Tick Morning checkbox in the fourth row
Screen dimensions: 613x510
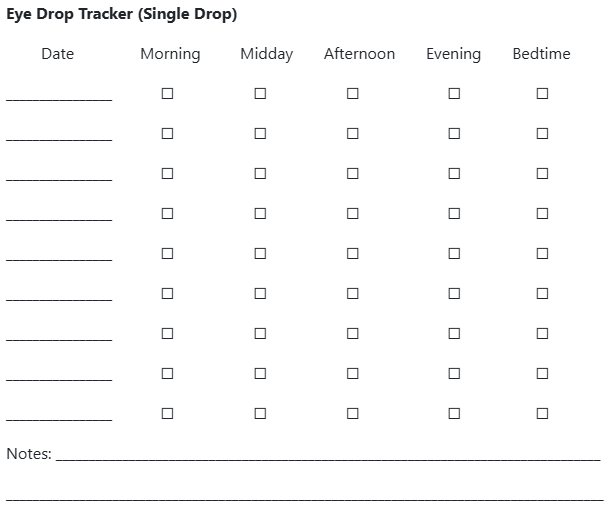167,213
